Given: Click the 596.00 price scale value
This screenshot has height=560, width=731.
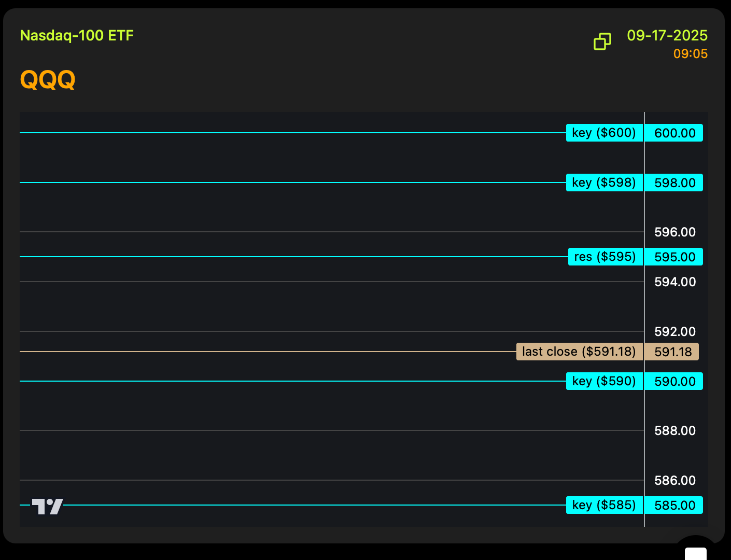Looking at the screenshot, I should 674,232.
